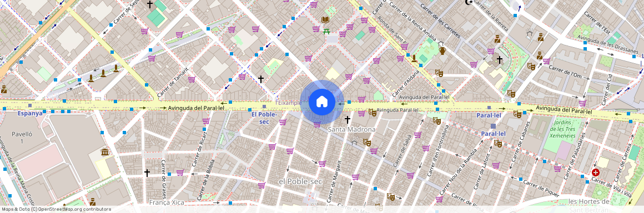Screen dimensions: 644x213
Task: Select the El Poble-sec metro station square
Action: (264, 106)
